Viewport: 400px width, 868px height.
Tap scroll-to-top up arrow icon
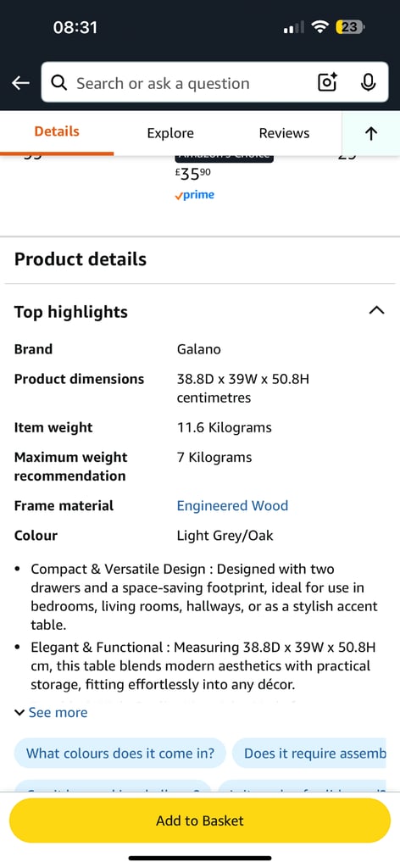tap(371, 133)
